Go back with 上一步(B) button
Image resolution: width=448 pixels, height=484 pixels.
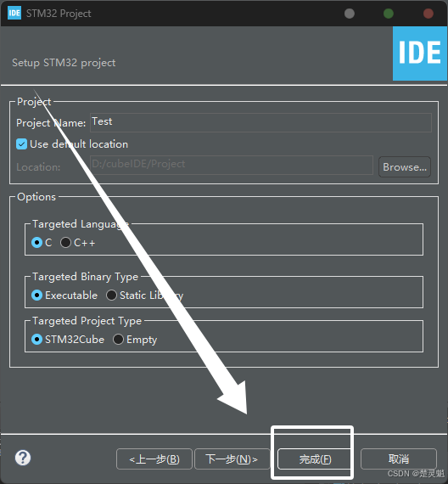click(154, 459)
